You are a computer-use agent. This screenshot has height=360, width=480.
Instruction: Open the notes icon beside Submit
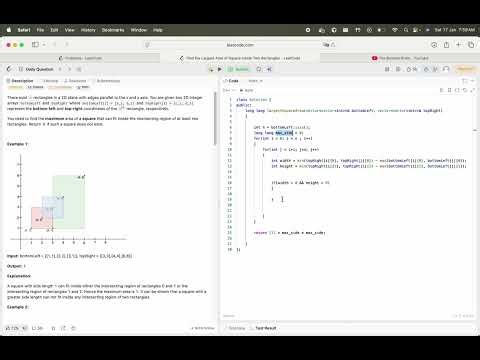click(x=259, y=69)
